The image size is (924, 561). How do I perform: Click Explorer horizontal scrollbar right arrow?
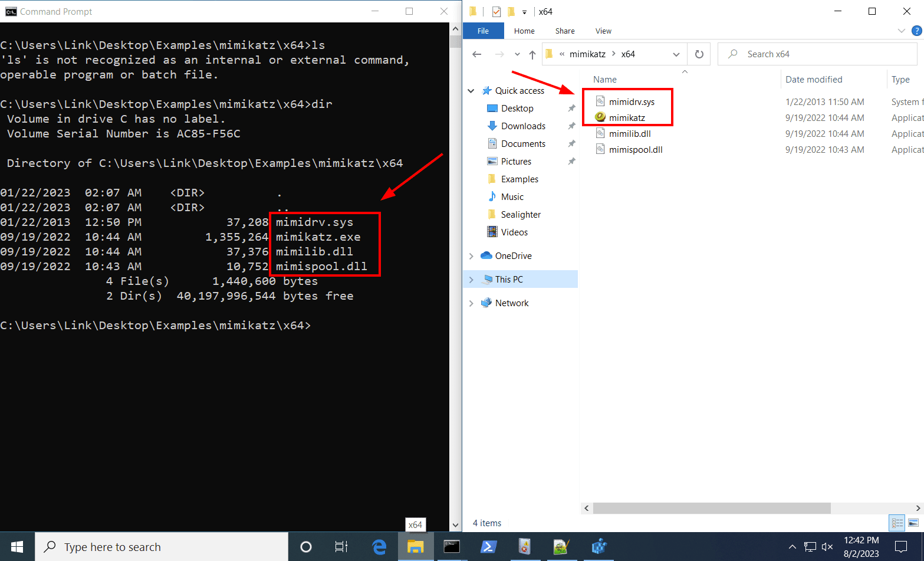click(x=918, y=508)
